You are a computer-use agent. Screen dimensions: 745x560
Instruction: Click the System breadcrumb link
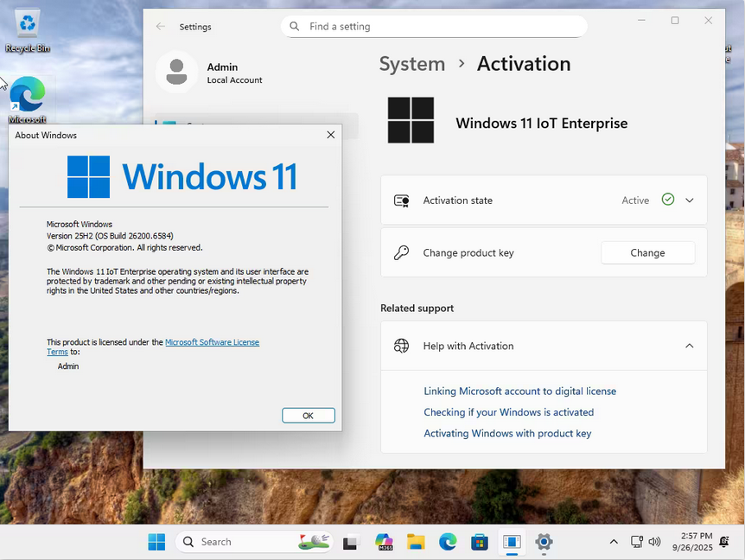412,64
